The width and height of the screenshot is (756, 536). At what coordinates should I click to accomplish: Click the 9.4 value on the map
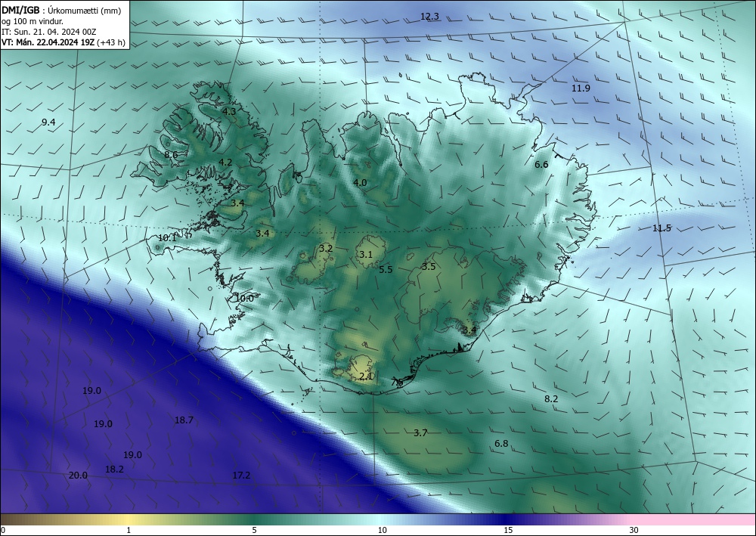48,122
